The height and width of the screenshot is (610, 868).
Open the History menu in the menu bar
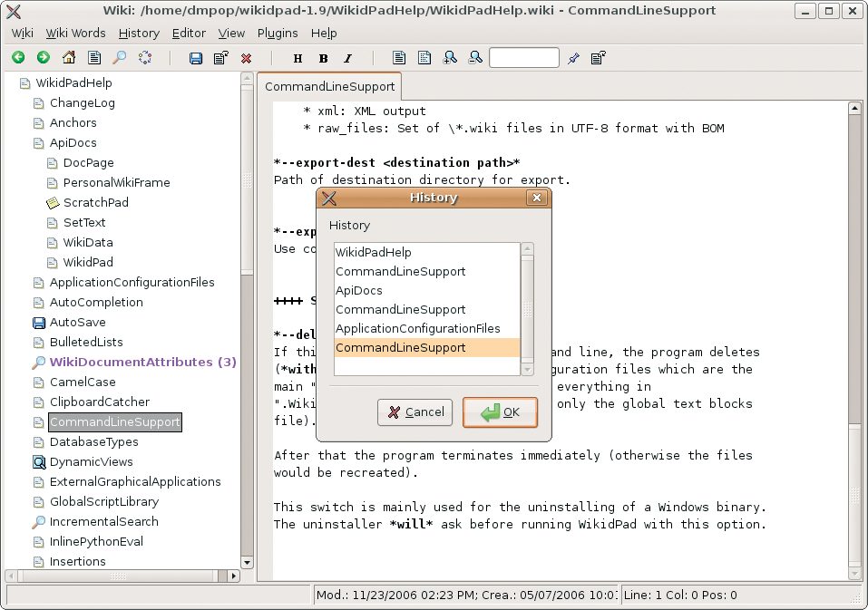click(x=139, y=34)
